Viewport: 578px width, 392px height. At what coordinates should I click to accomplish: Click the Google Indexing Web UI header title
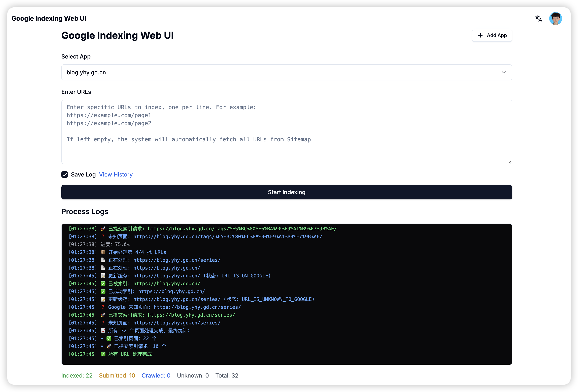point(49,19)
